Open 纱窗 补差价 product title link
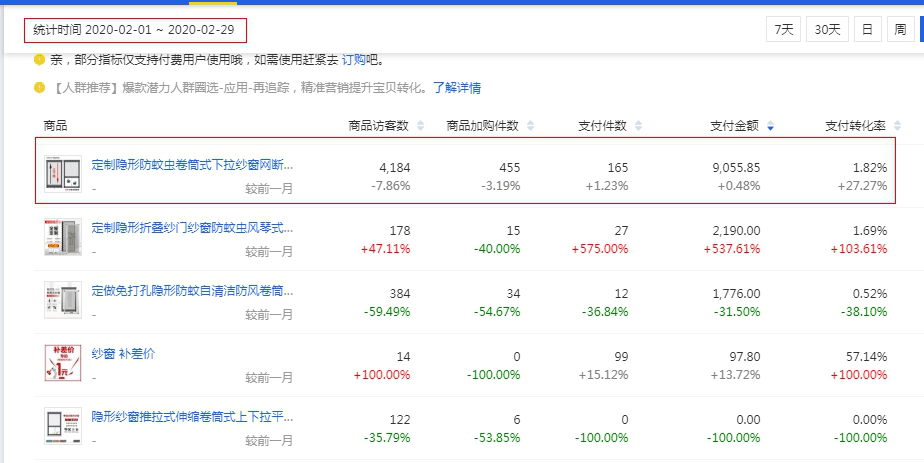Image resolution: width=924 pixels, height=463 pixels. pyautogui.click(x=123, y=354)
